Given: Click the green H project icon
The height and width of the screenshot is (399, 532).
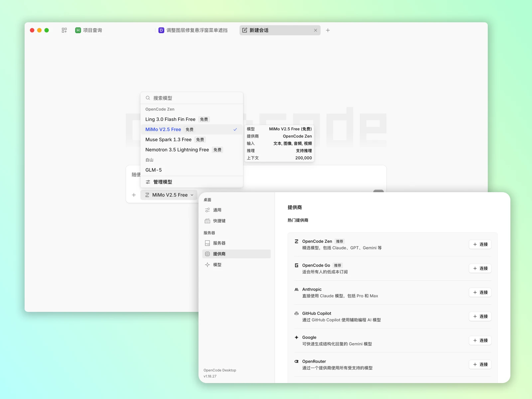Looking at the screenshot, I should [x=78, y=30].
